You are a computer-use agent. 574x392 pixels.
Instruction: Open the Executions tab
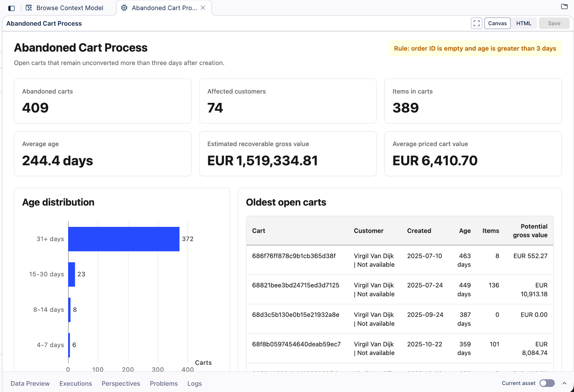click(76, 383)
